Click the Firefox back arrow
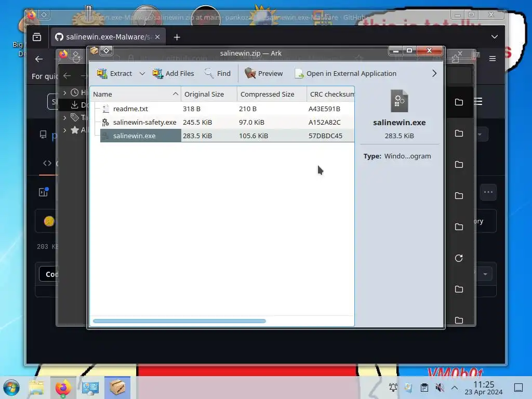 click(x=39, y=59)
